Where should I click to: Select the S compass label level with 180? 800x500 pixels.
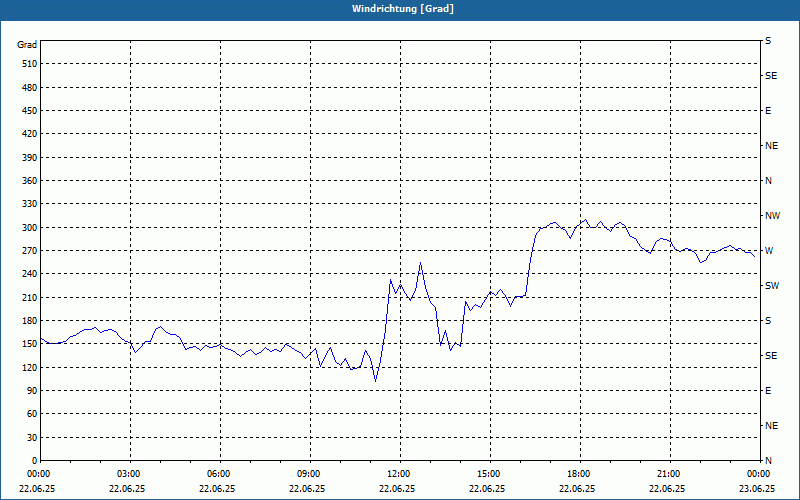coord(768,321)
